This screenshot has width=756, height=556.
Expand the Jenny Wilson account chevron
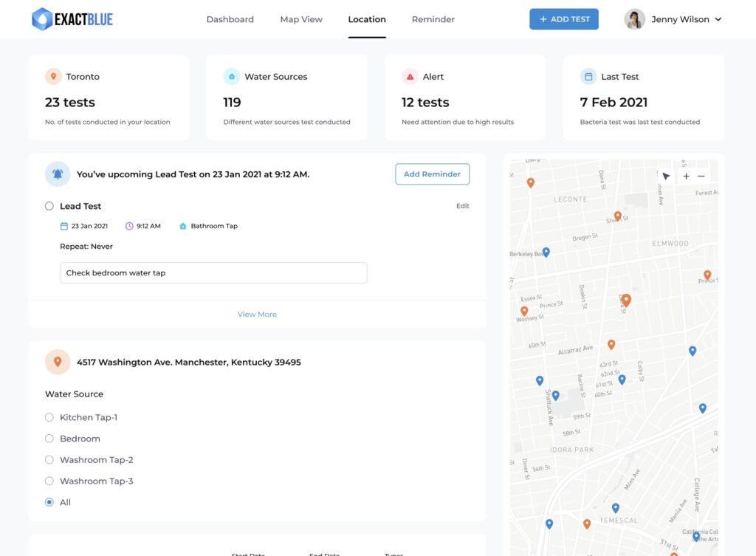(x=718, y=19)
